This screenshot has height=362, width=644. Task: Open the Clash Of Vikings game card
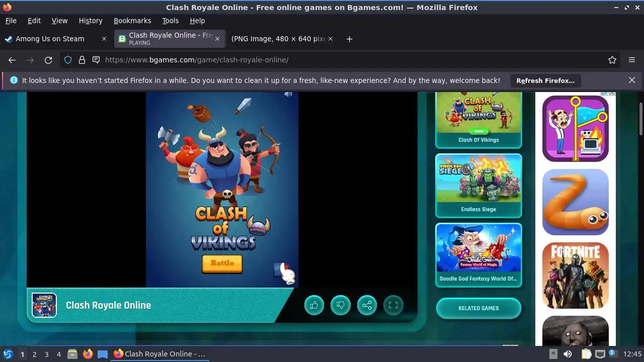tap(478, 120)
